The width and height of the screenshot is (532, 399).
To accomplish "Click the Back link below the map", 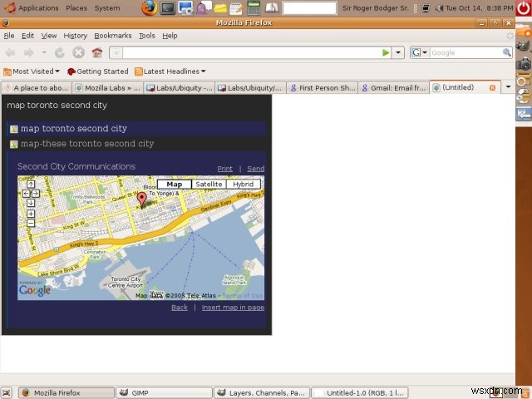I will (180, 308).
